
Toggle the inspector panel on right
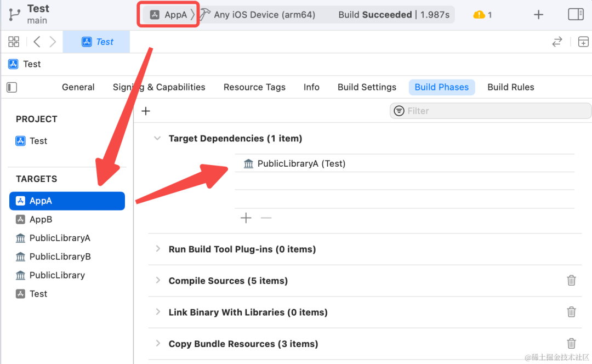click(576, 14)
